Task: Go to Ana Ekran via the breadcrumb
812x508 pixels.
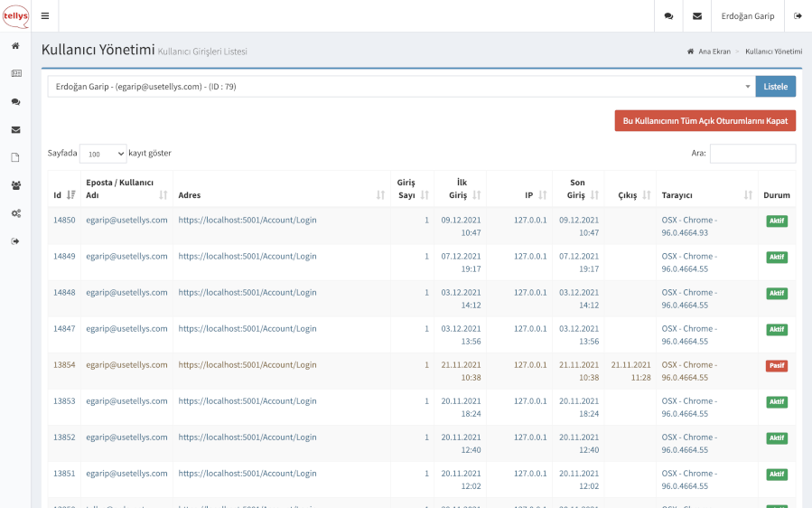Action: coord(714,52)
